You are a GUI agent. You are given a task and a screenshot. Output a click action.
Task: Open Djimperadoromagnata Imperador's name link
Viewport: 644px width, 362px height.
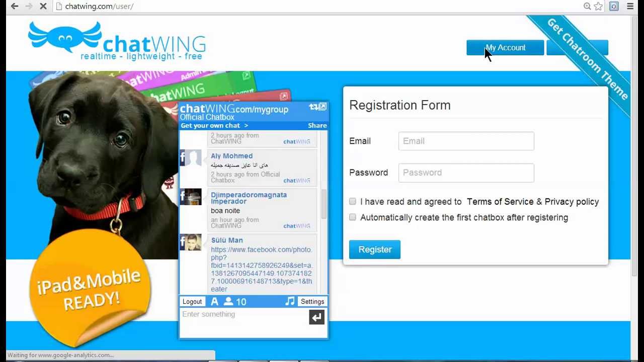[249, 198]
